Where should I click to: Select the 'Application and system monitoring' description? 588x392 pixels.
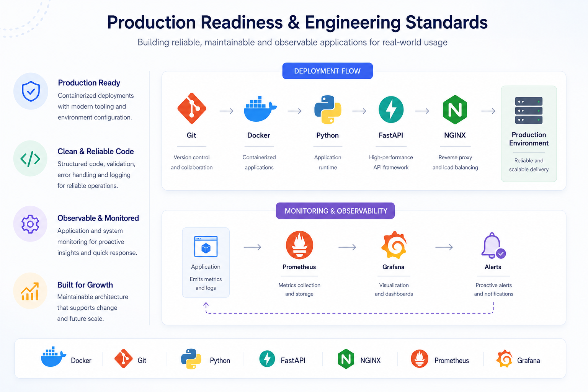[97, 242]
